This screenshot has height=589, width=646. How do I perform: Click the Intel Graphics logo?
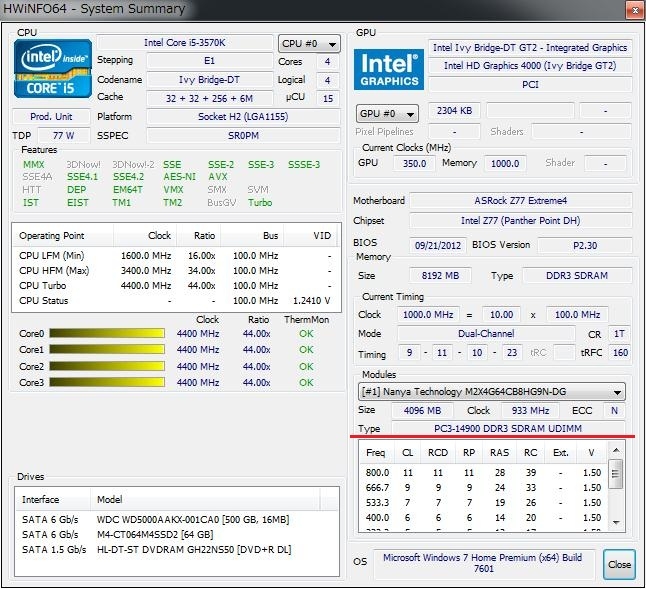pyautogui.click(x=388, y=71)
